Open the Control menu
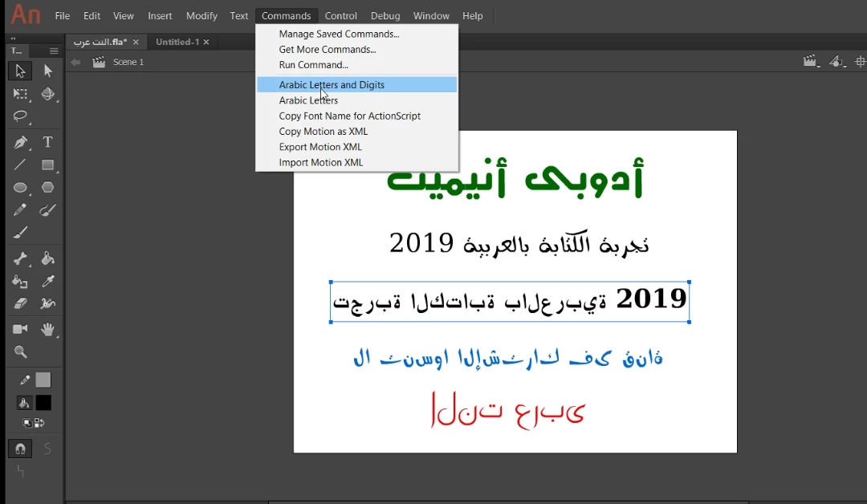 click(x=340, y=16)
